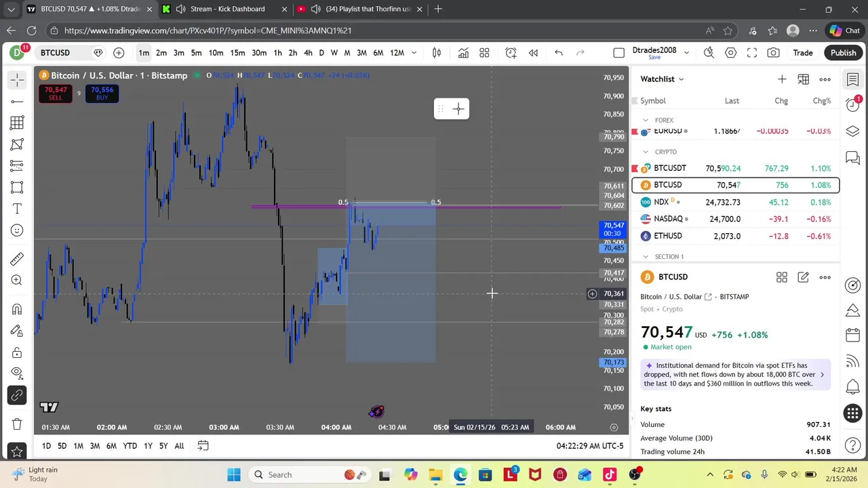The width and height of the screenshot is (868, 488).
Task: Click the Publish button
Action: click(844, 53)
